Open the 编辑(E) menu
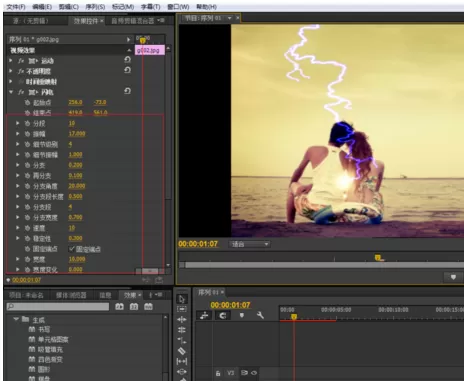This screenshot has width=464, height=381. (x=42, y=7)
